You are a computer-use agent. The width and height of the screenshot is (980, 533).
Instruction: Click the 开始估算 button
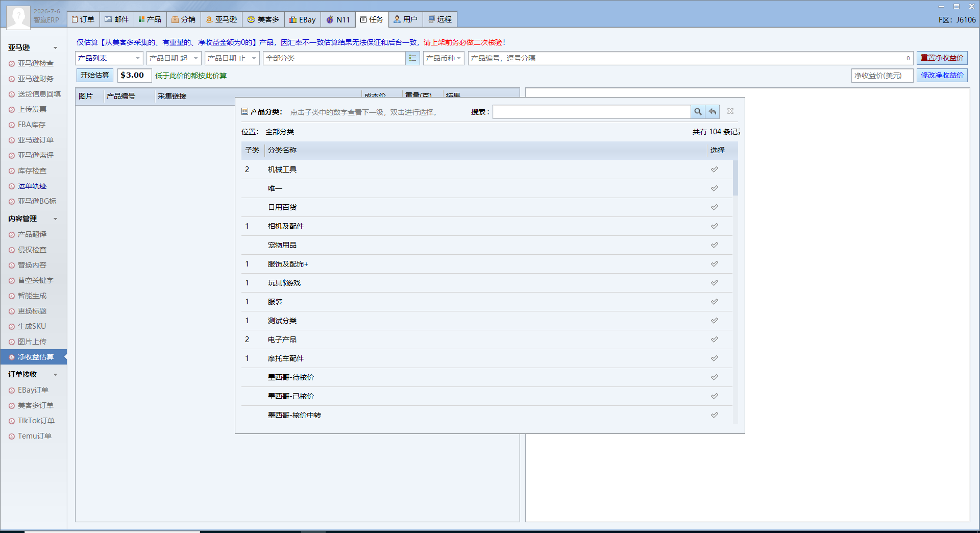coord(95,75)
